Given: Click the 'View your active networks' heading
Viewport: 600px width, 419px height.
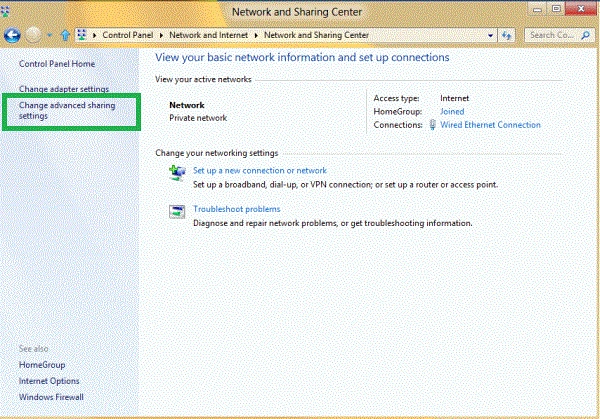Looking at the screenshot, I should 203,80.
